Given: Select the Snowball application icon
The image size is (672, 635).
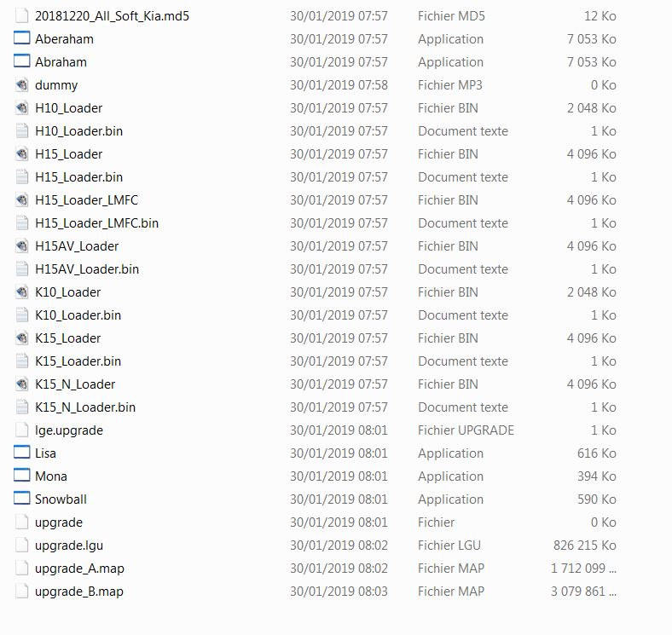Looking at the screenshot, I should 22,499.
